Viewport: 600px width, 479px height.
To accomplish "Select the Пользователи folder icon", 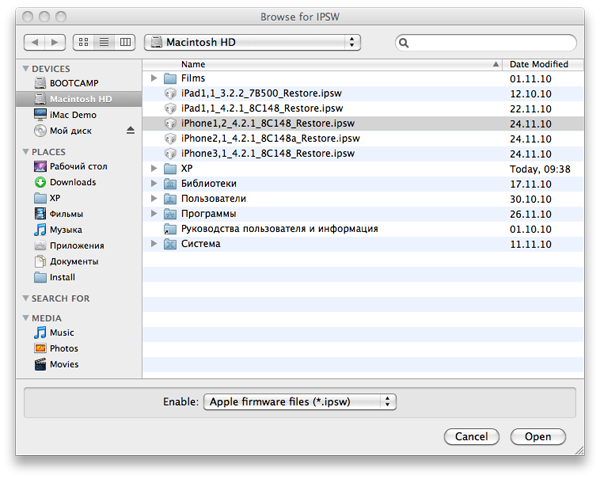I will pos(170,199).
